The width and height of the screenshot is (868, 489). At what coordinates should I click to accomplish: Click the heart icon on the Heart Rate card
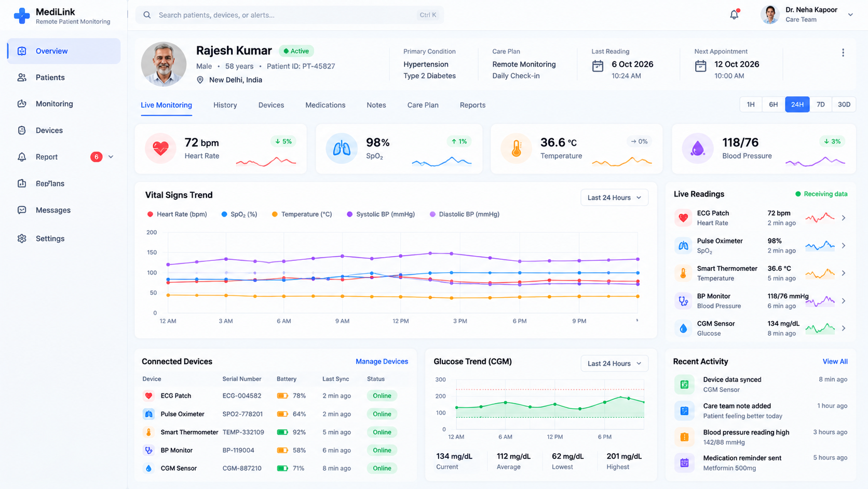click(x=160, y=149)
